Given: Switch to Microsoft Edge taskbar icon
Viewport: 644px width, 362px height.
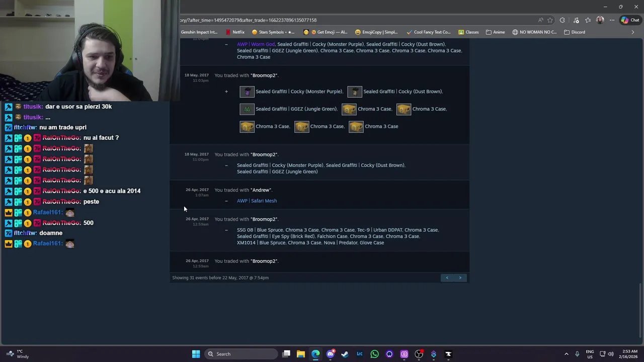Looking at the screenshot, I should [x=315, y=354].
